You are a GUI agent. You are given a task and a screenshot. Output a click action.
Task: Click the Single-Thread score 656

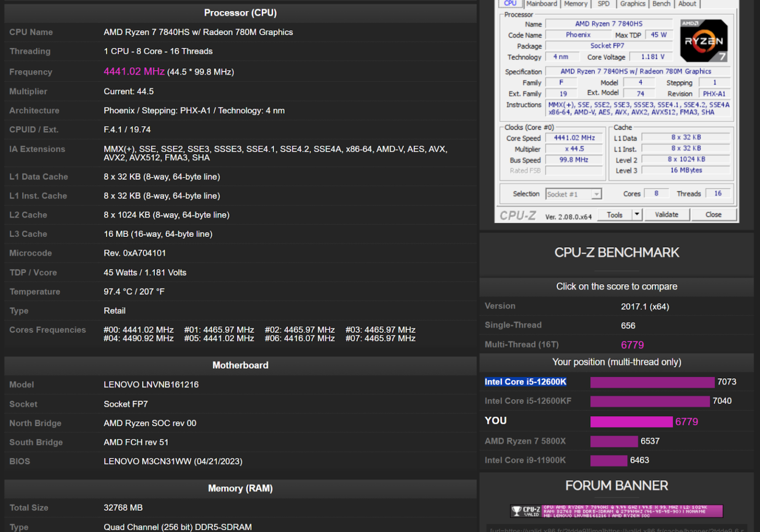[628, 326]
